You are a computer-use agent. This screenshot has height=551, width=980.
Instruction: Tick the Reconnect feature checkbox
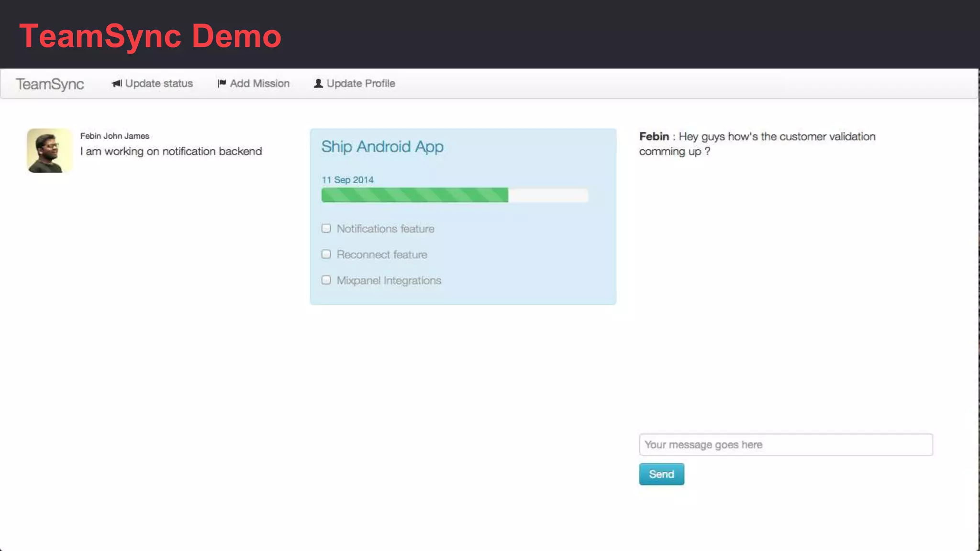coord(326,254)
